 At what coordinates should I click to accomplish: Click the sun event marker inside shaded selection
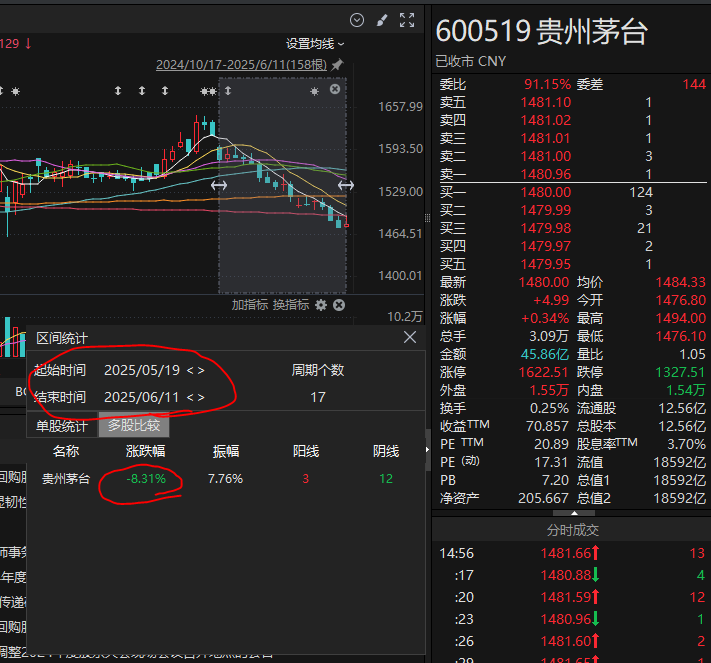314,92
